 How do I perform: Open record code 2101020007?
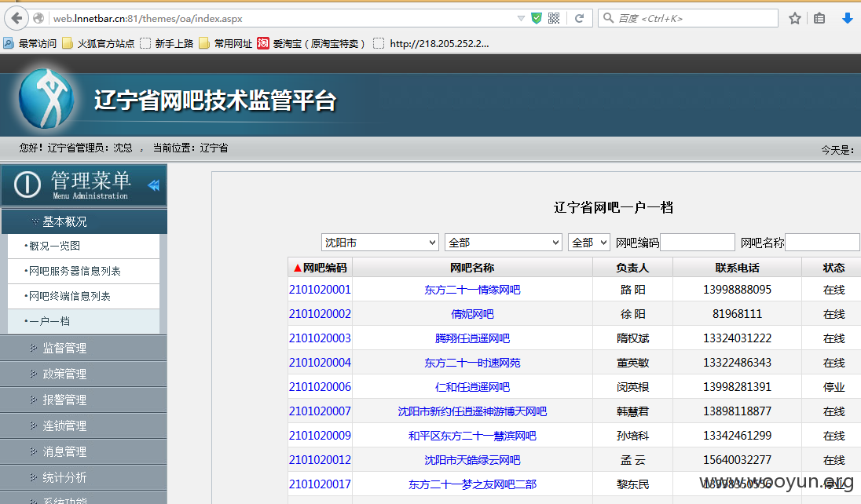point(321,411)
